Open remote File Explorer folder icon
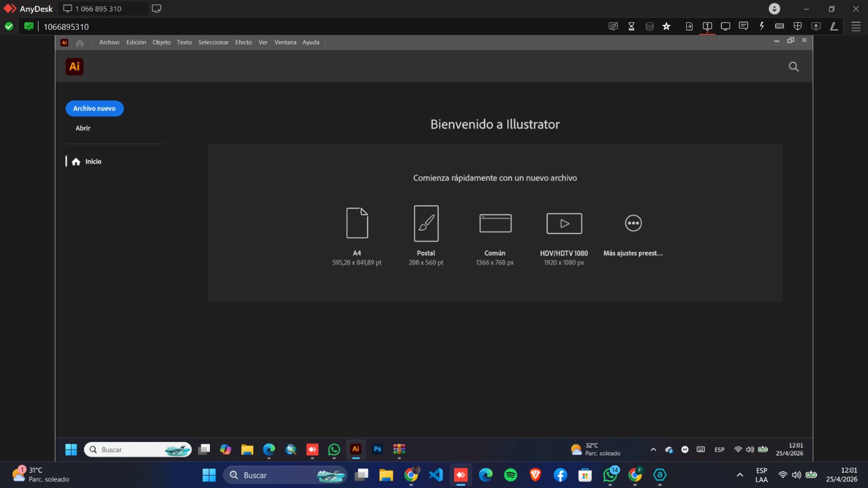 click(x=247, y=449)
